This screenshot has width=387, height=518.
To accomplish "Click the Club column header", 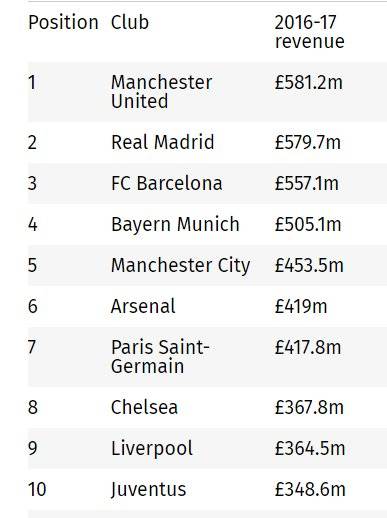I will [x=130, y=23].
